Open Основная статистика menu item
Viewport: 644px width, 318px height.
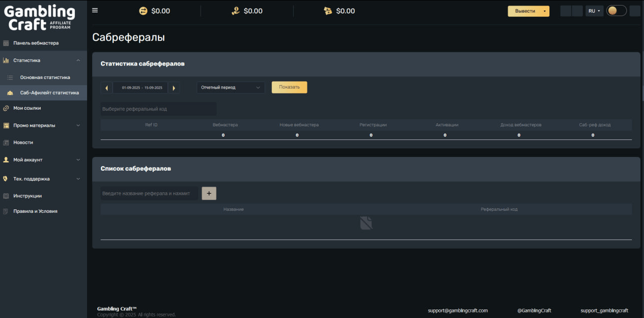(45, 77)
